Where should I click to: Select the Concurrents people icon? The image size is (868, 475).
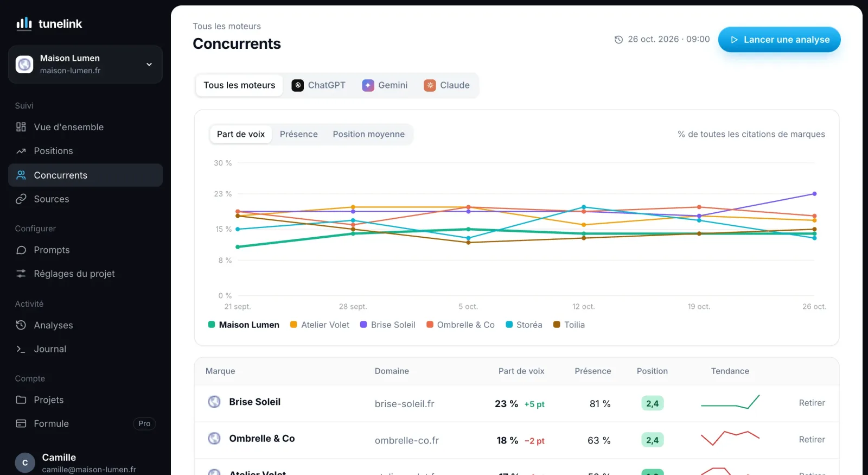pos(21,175)
